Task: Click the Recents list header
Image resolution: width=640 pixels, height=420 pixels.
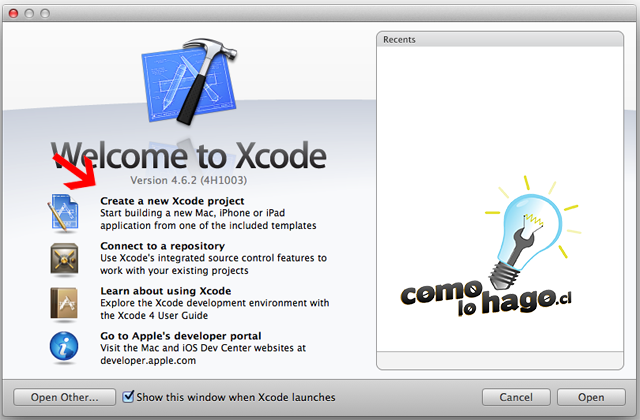Action: (x=500, y=40)
